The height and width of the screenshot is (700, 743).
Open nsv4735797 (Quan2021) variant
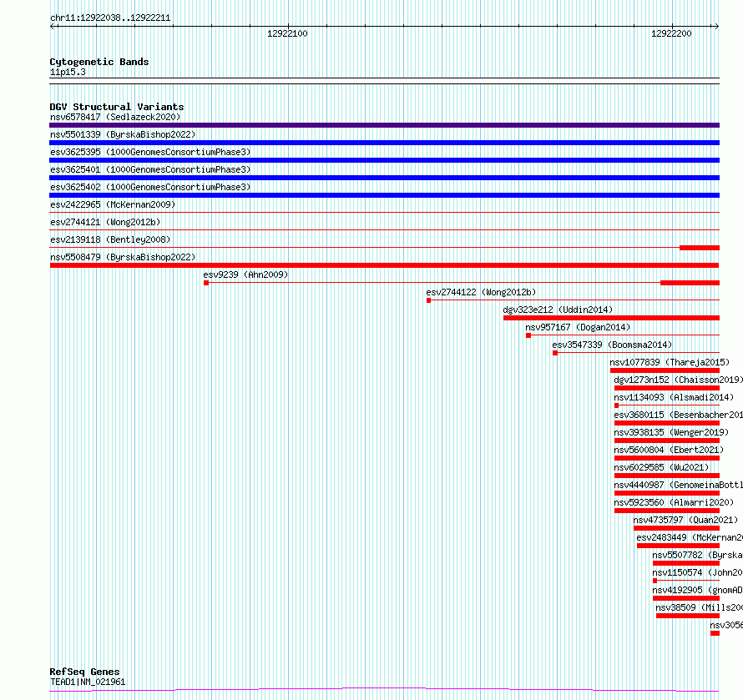point(685,520)
